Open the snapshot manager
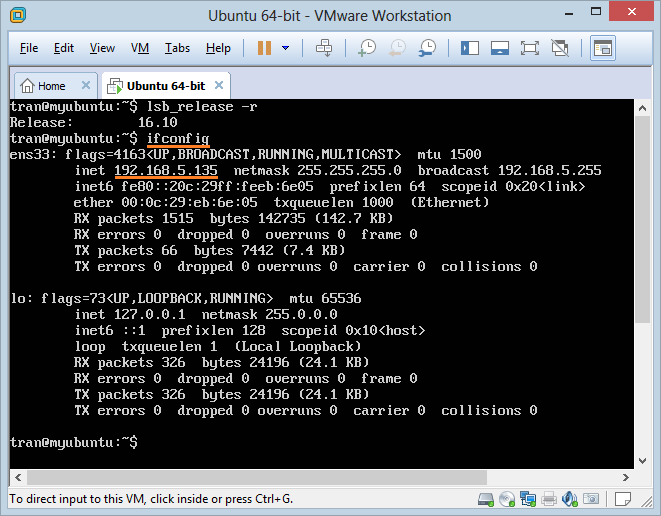This screenshot has height=516, width=661. (427, 48)
